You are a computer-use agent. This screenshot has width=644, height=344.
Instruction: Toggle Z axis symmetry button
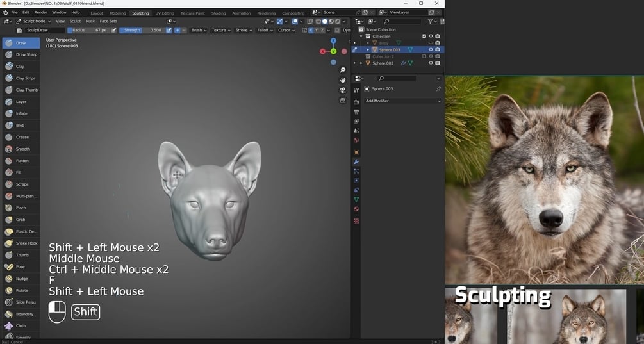point(322,30)
